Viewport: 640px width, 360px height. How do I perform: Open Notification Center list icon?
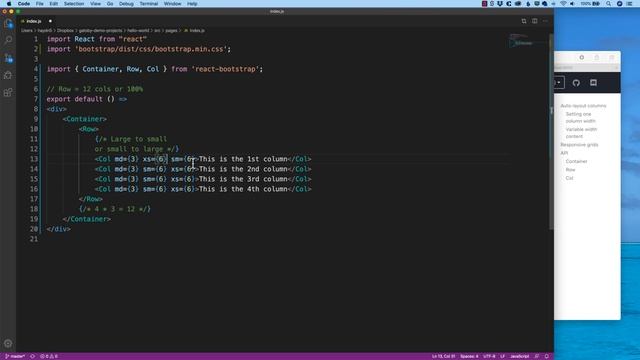pyautogui.click(x=629, y=4)
